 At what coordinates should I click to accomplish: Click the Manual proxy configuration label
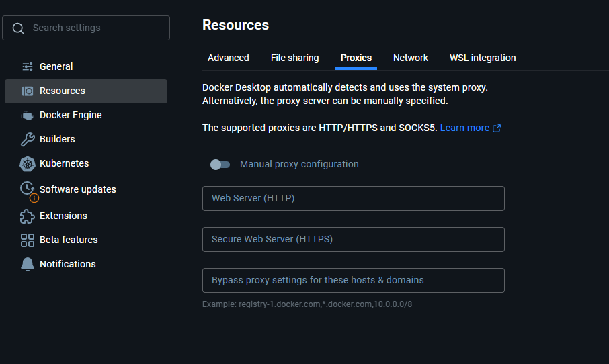299,164
